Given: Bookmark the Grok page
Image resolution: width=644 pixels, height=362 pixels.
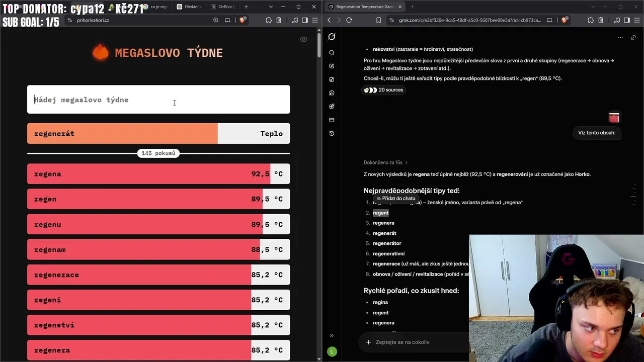Looking at the screenshot, I should (x=378, y=20).
